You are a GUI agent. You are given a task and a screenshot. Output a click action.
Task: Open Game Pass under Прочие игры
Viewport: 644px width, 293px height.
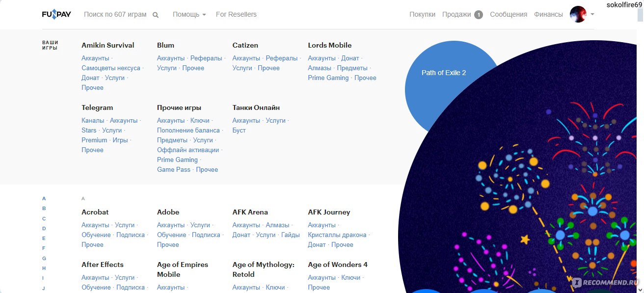point(174,169)
